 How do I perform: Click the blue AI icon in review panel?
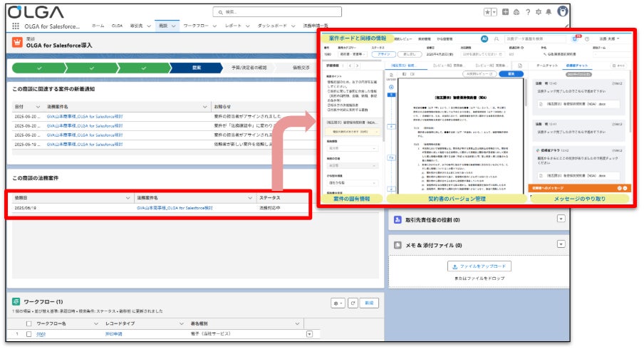click(484, 38)
